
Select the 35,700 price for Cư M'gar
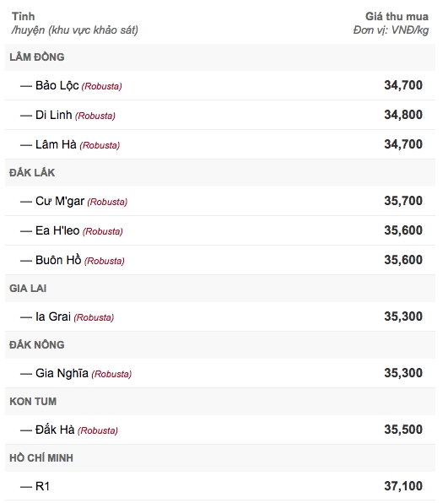click(x=403, y=201)
